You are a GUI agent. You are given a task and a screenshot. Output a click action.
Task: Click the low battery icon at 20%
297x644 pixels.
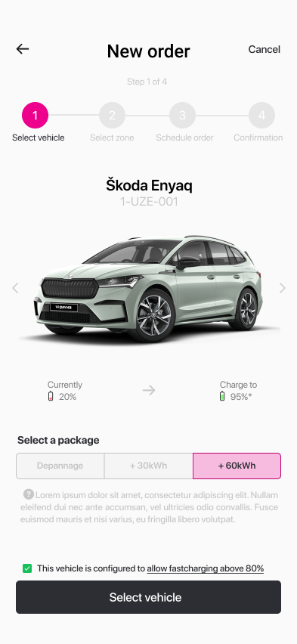pyautogui.click(x=51, y=397)
